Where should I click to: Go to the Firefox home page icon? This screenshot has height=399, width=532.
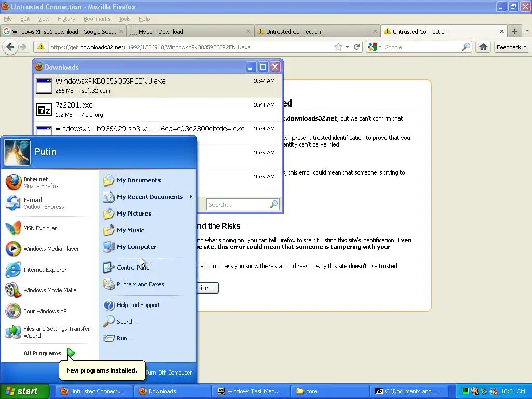tap(483, 47)
